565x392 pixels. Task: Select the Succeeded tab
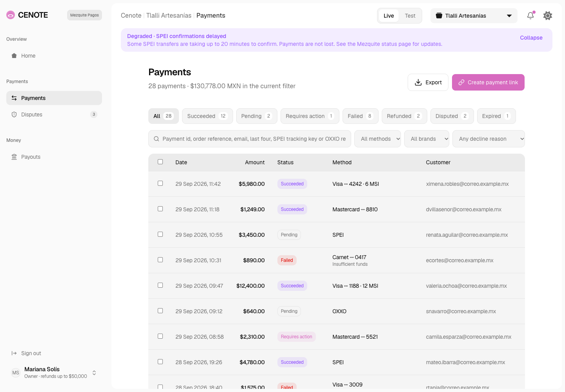coord(208,116)
